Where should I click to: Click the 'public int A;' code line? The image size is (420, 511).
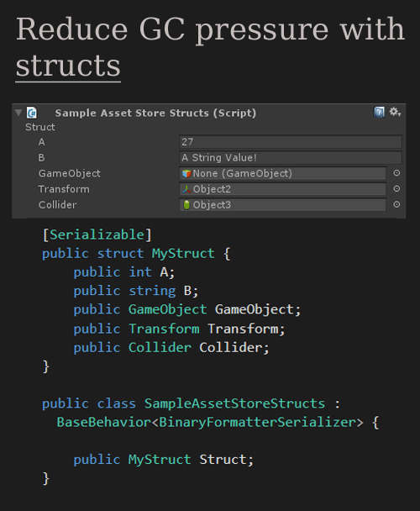[124, 272]
